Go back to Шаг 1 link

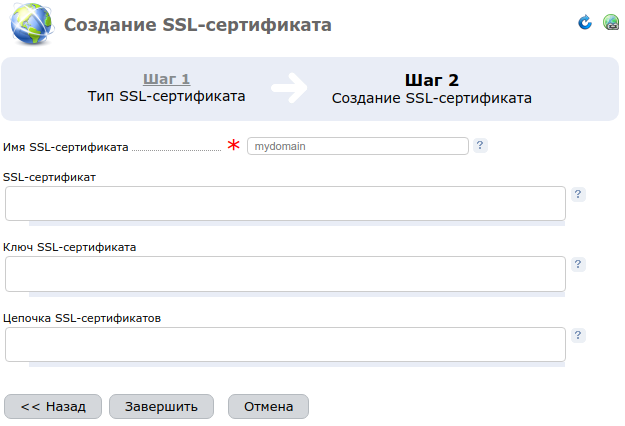click(x=167, y=79)
